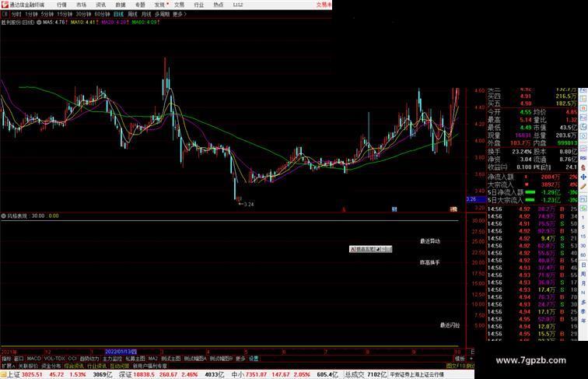Switch sub-chart to VOL-TDX indicator
This screenshot has width=588, height=379.
coord(54,359)
